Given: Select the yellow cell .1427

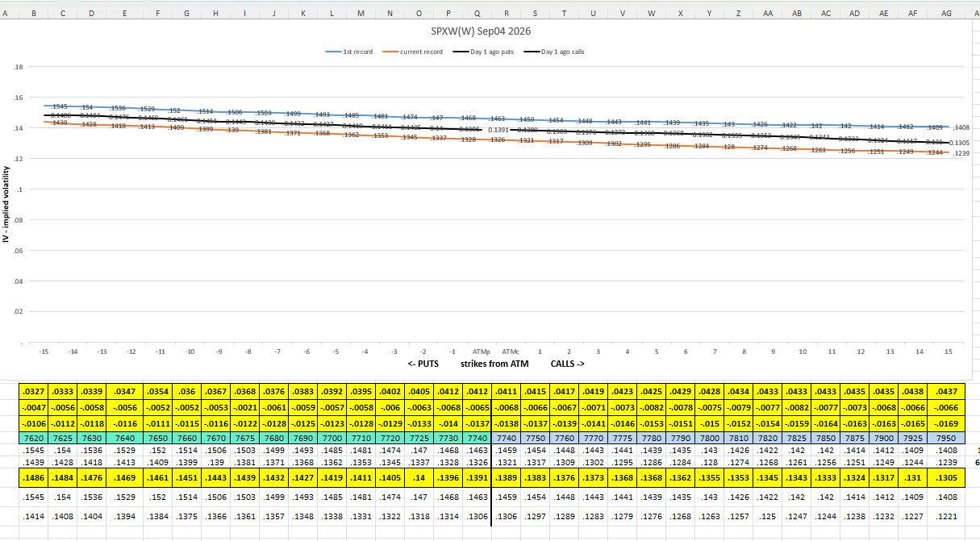Looking at the screenshot, I should (x=302, y=478).
